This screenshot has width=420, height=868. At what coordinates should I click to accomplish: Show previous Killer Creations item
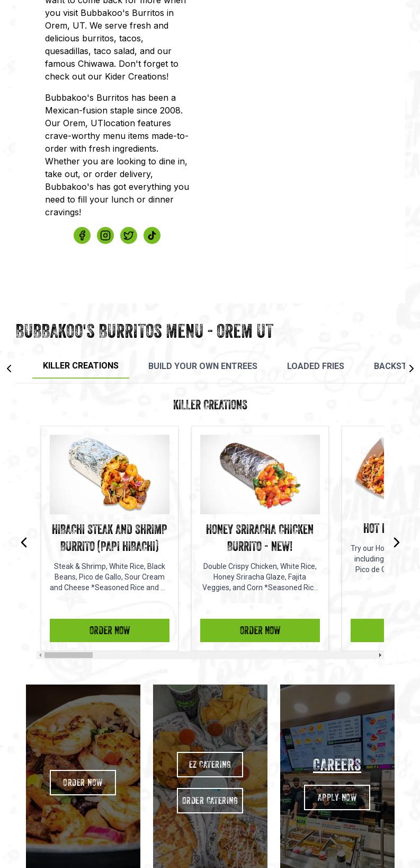[x=24, y=542]
